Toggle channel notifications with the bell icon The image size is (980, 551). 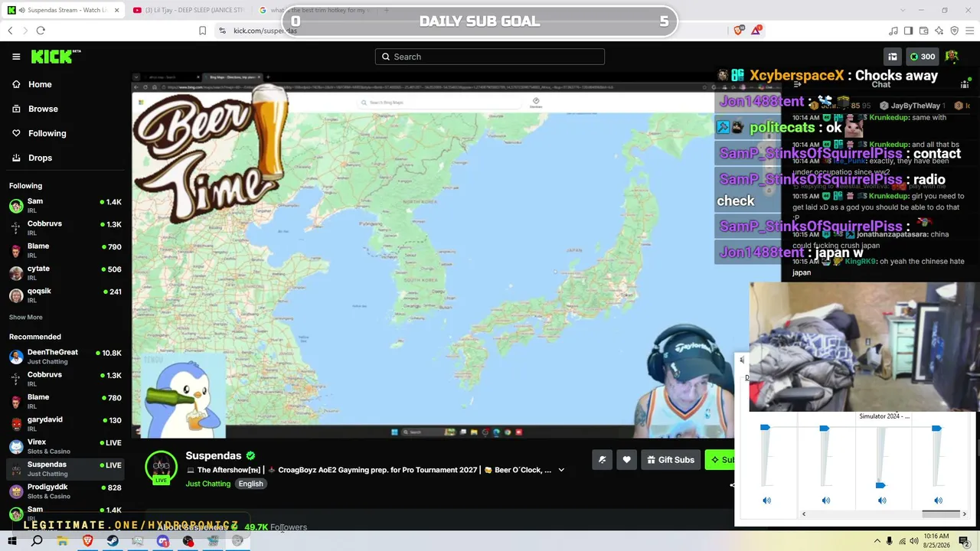point(602,460)
